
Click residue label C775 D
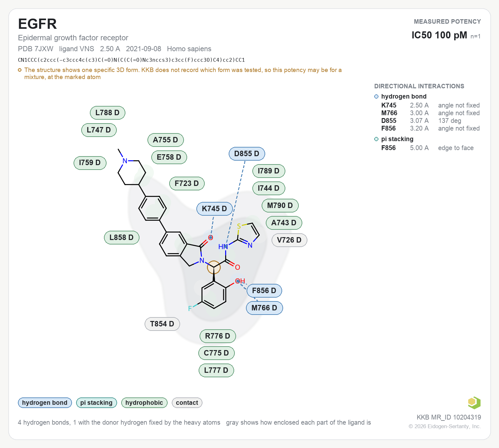click(x=216, y=353)
